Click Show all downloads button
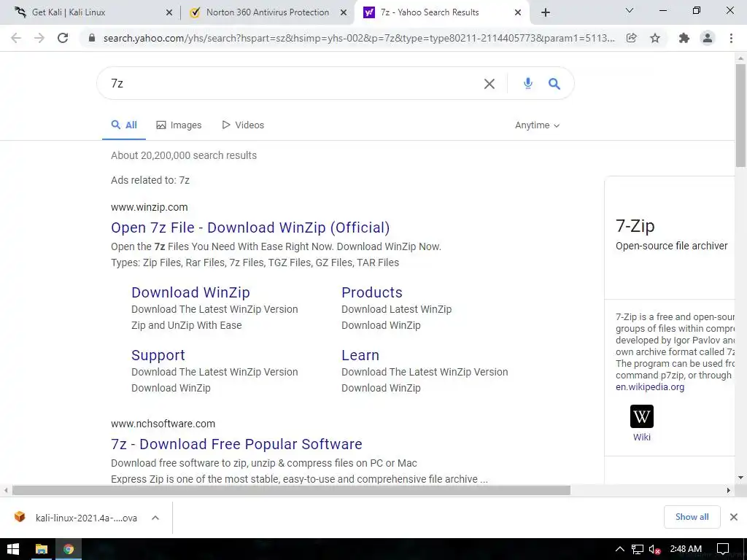The height and width of the screenshot is (560, 747). tap(692, 517)
